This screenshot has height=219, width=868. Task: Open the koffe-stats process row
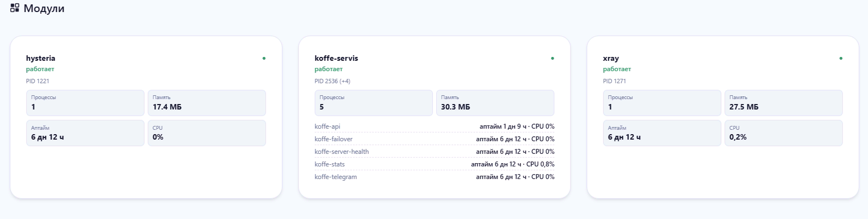[435, 164]
